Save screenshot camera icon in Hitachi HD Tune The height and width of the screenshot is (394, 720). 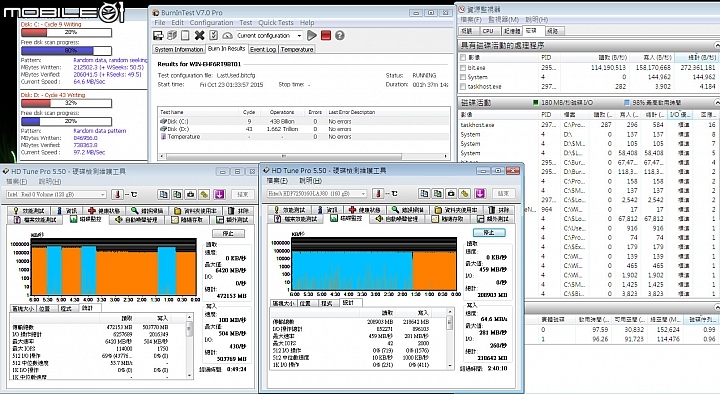point(451,193)
